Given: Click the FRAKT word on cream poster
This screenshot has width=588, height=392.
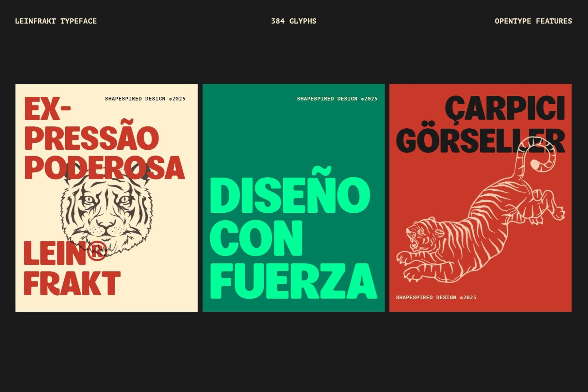Looking at the screenshot, I should [x=72, y=283].
